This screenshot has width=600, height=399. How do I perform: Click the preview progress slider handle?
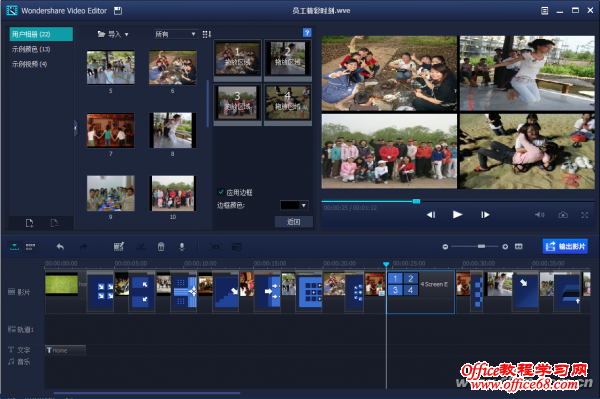[416, 201]
